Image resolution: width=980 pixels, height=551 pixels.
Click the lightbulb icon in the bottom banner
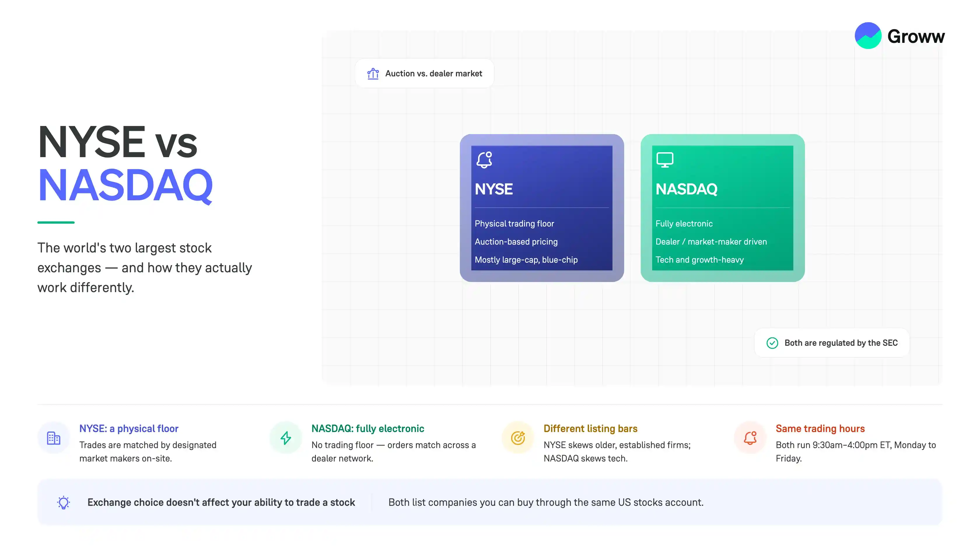[64, 502]
